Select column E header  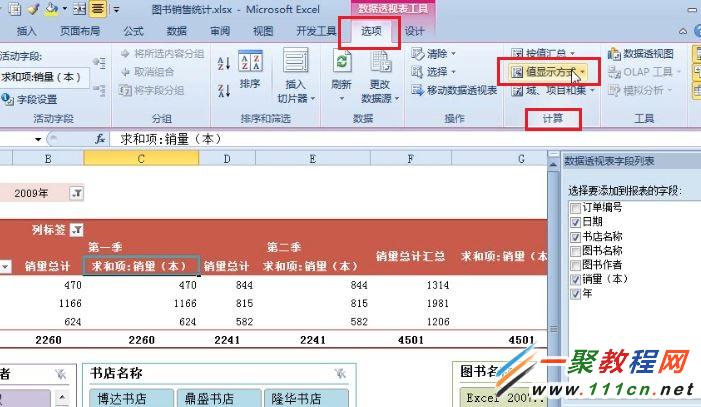point(312,159)
